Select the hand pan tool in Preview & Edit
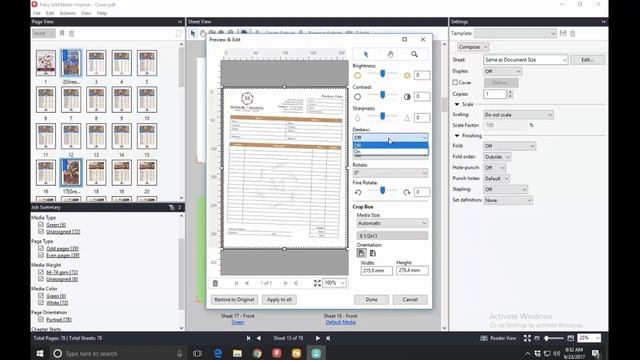 pos(390,54)
